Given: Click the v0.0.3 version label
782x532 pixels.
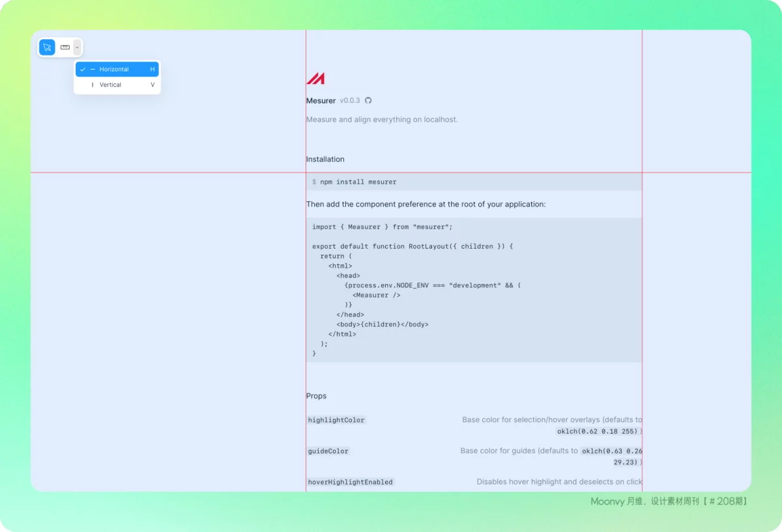Looking at the screenshot, I should pos(349,101).
